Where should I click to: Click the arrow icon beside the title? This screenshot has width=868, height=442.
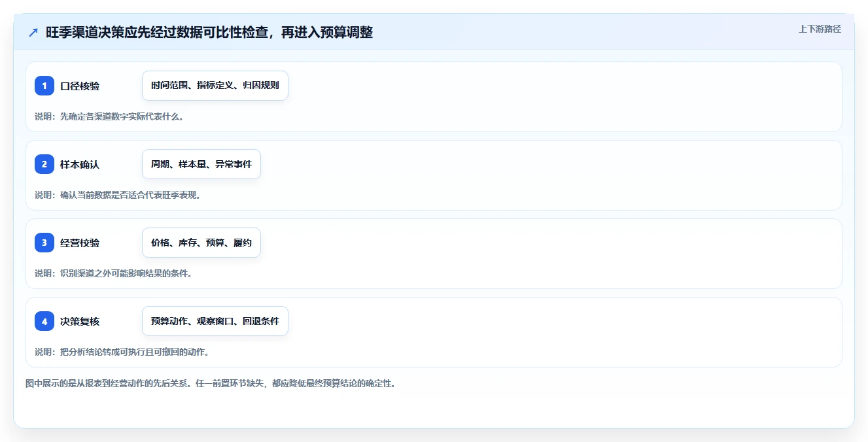click(x=33, y=33)
